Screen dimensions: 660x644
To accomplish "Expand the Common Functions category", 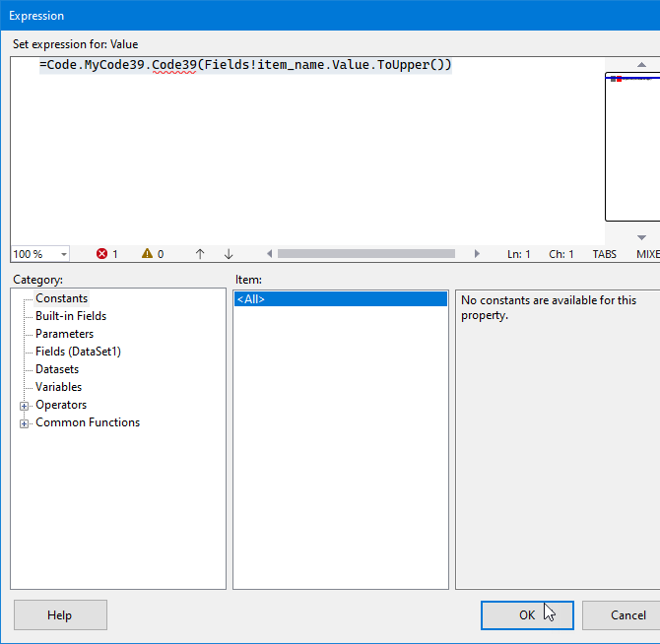I will 24,423.
